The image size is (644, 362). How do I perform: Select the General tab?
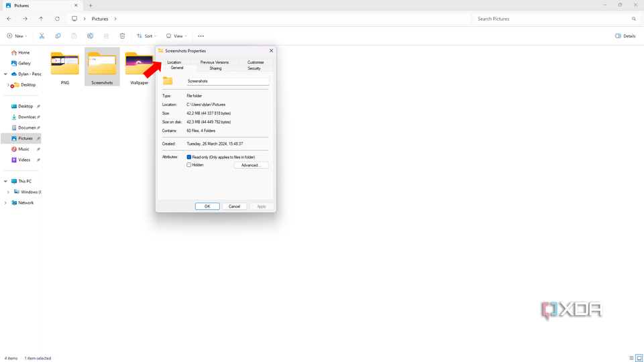(x=177, y=68)
